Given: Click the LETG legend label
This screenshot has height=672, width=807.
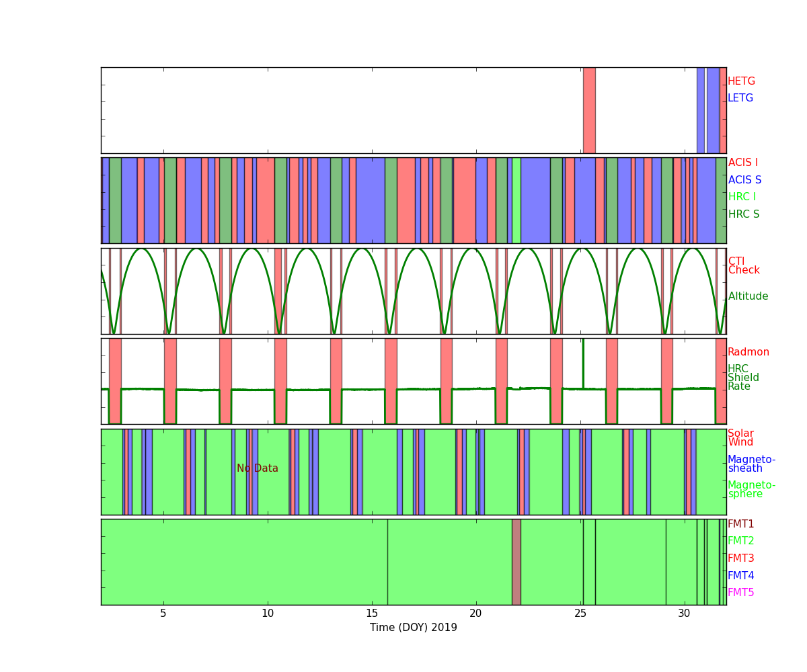Looking at the screenshot, I should coord(740,98).
